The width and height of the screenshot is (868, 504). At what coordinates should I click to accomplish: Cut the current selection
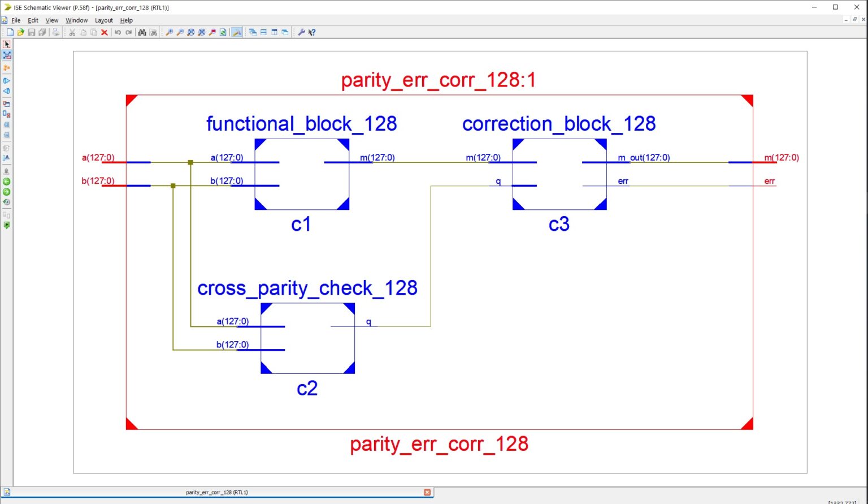pos(72,32)
